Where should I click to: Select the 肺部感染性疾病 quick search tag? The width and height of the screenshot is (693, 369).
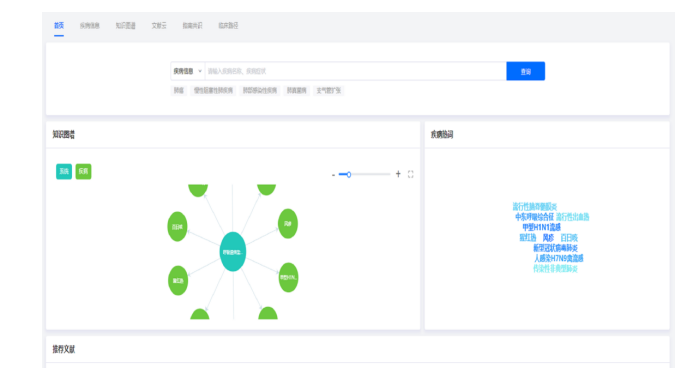[260, 91]
